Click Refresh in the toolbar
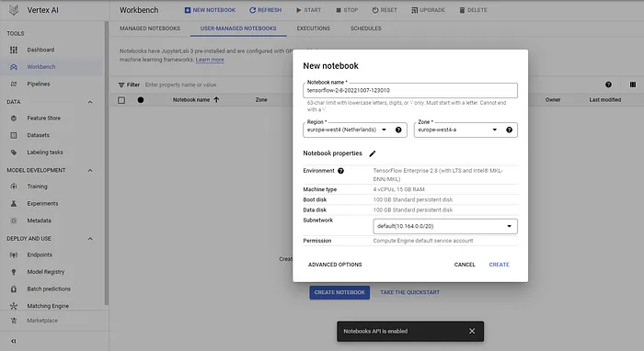Viewport: 644px width, 351px height. pyautogui.click(x=266, y=10)
